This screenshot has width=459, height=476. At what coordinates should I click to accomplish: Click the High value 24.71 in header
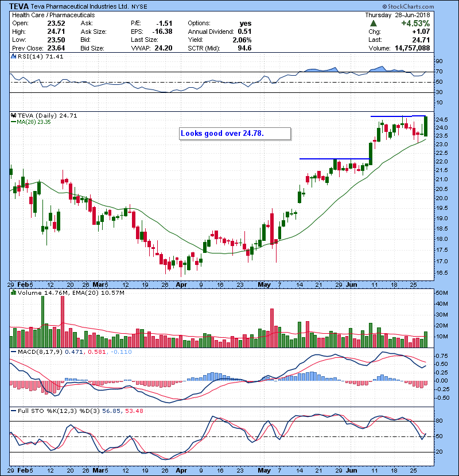(x=56, y=32)
